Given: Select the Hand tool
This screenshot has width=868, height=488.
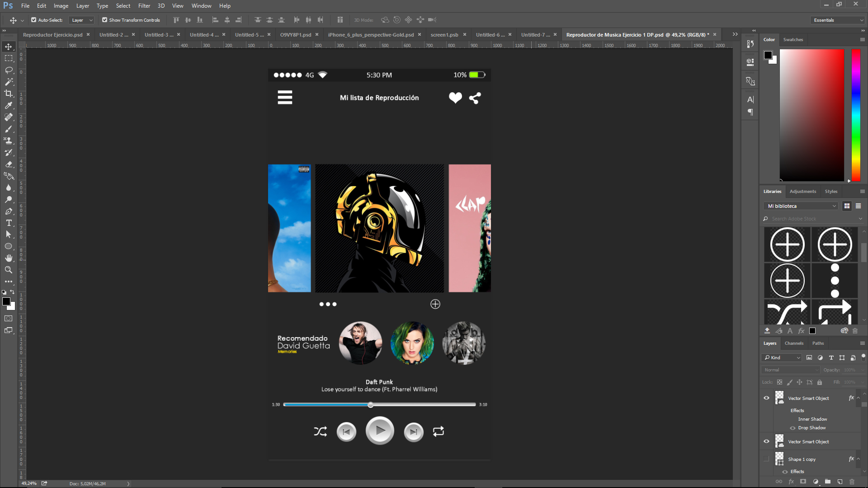Looking at the screenshot, I should point(9,258).
